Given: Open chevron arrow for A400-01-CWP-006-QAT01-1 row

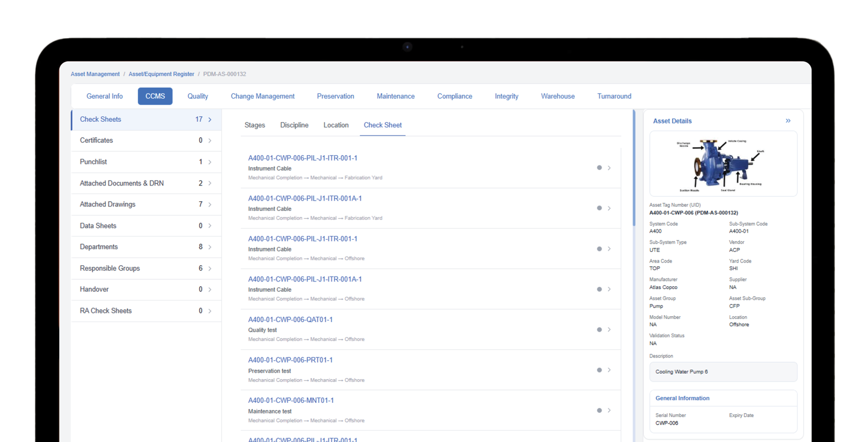Looking at the screenshot, I should pos(609,330).
